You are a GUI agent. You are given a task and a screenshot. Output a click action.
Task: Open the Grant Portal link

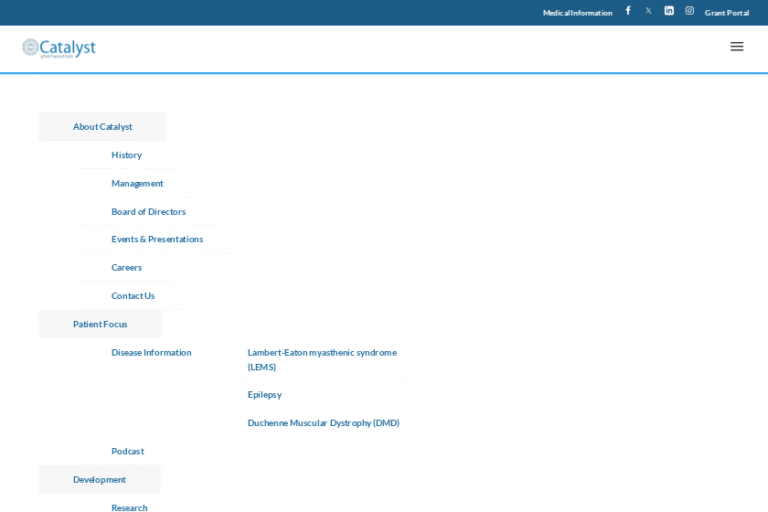coord(727,13)
